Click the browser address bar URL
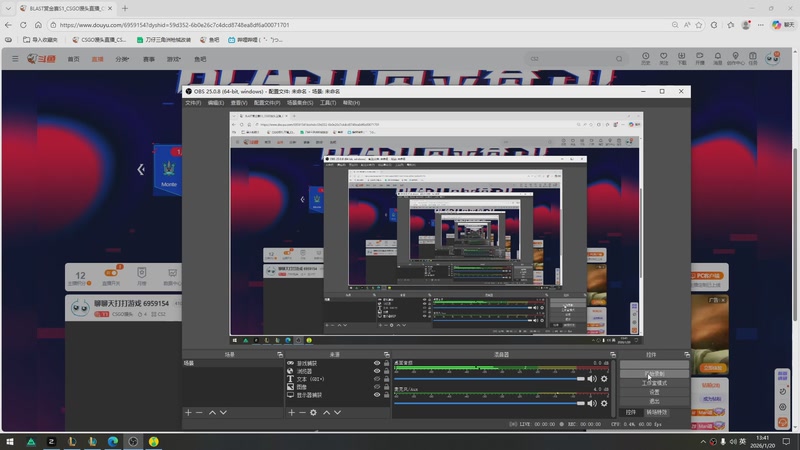The width and height of the screenshot is (800, 450). point(174,24)
